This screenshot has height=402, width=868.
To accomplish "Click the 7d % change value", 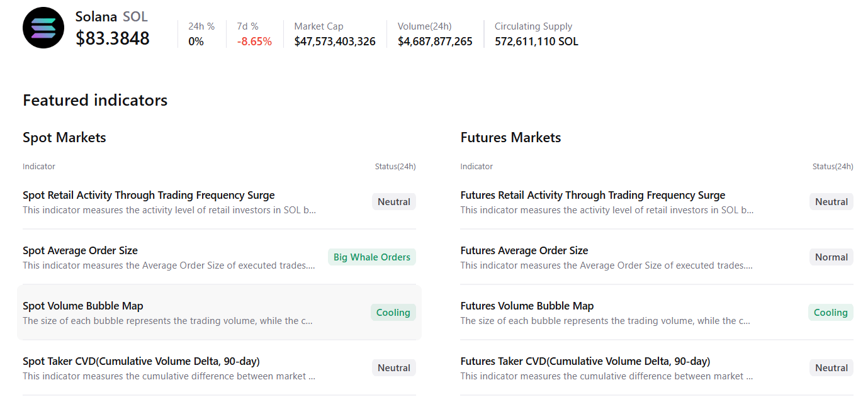I will click(x=254, y=42).
